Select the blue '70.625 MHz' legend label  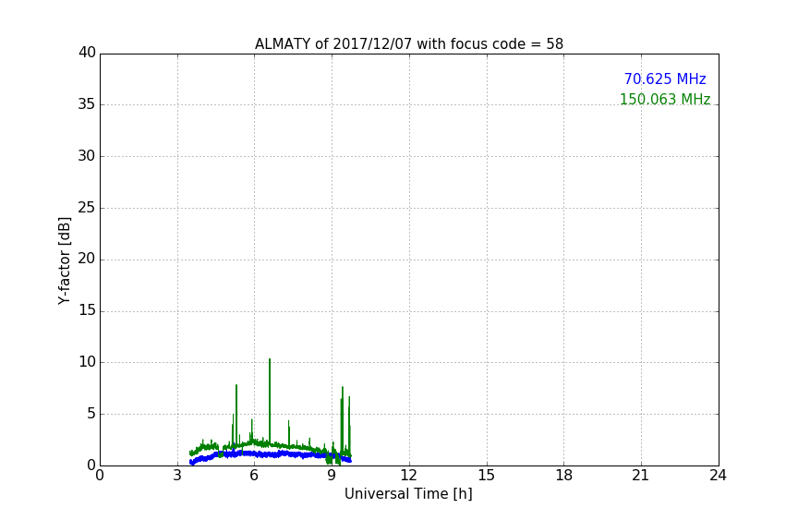tap(665, 79)
